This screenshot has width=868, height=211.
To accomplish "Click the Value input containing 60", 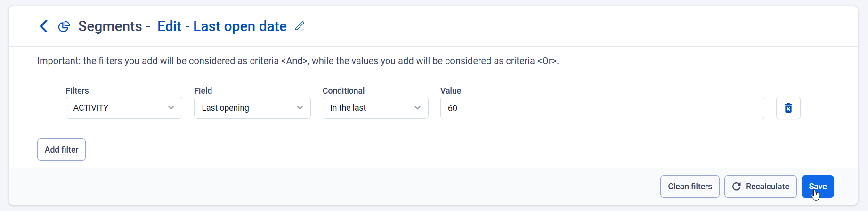I will 602,108.
